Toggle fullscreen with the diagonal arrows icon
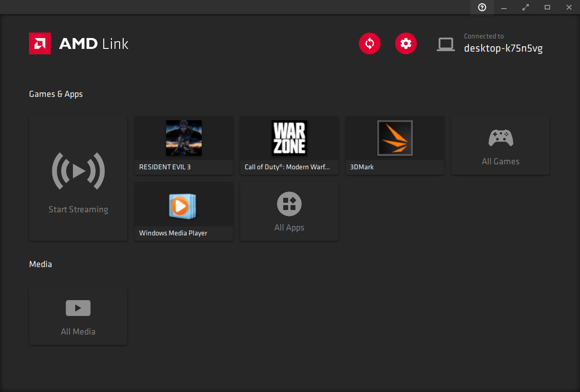 point(526,7)
